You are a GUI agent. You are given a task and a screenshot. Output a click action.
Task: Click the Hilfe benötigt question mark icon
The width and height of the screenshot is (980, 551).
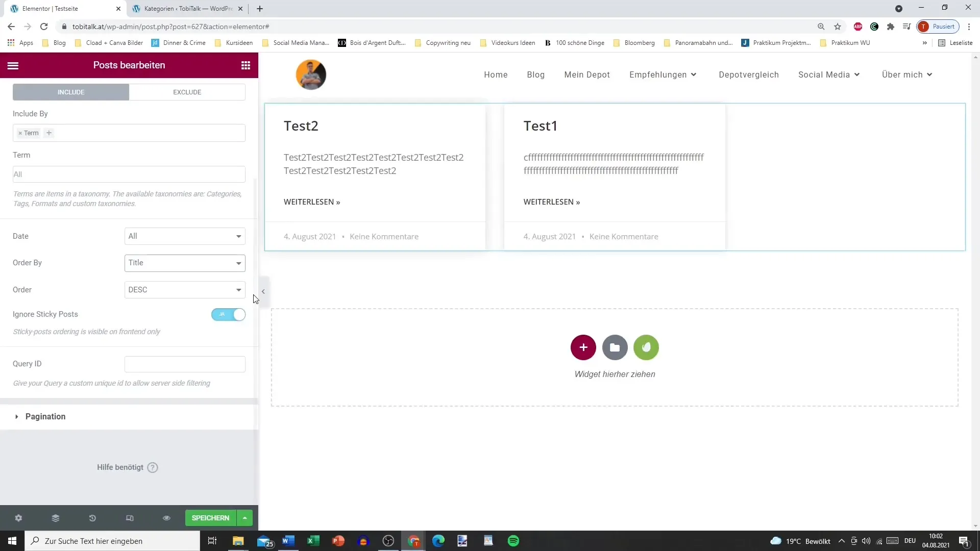pos(153,467)
